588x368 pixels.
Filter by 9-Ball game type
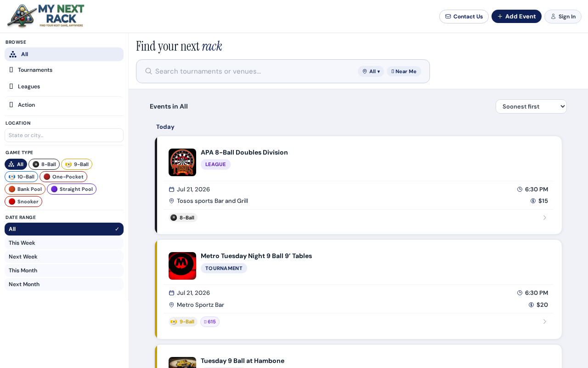[77, 164]
